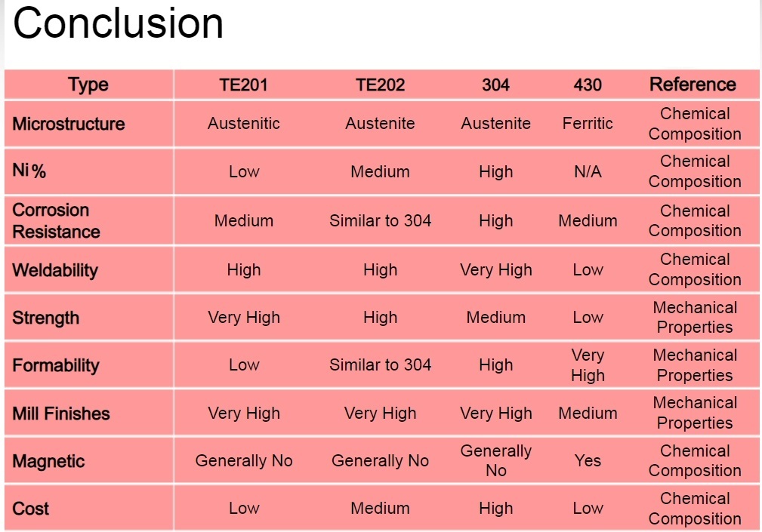The height and width of the screenshot is (532, 762).
Task: Click the TE201 column header
Action: pos(243,85)
